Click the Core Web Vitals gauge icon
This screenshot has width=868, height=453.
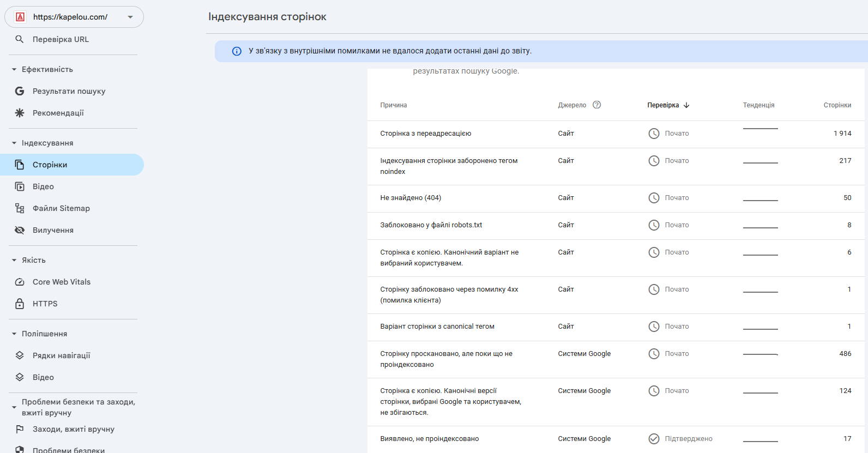[x=20, y=282]
